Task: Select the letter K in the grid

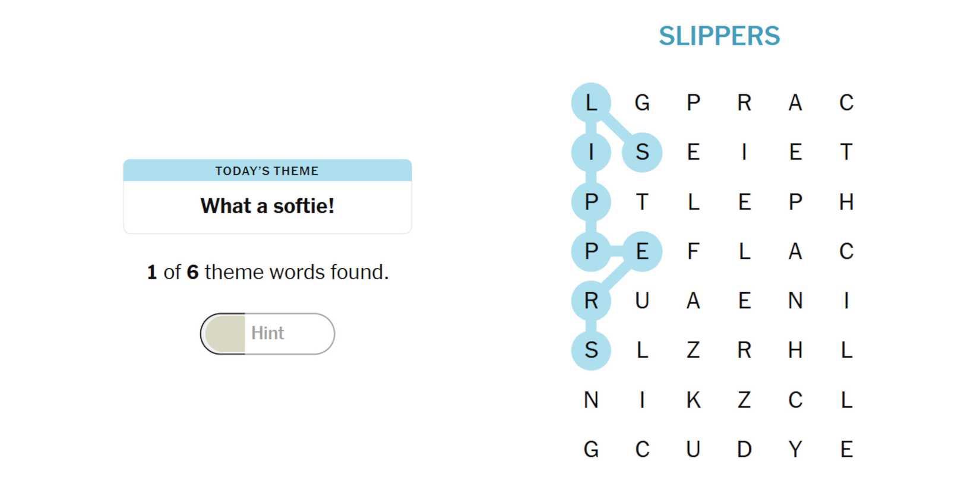Action: click(x=693, y=400)
